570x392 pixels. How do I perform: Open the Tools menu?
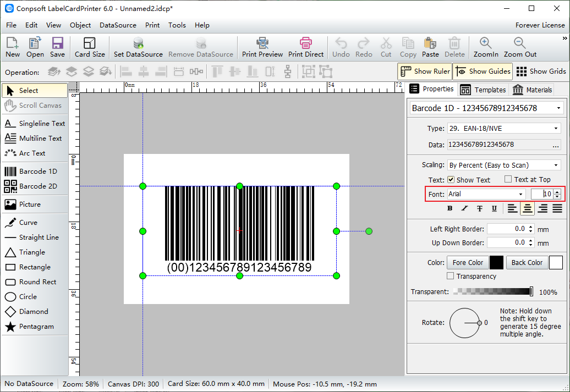click(x=177, y=25)
